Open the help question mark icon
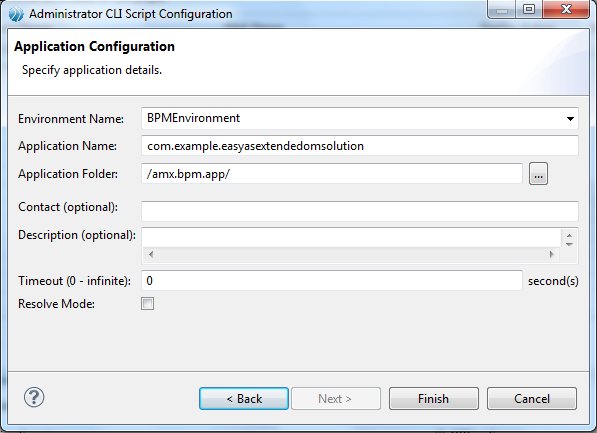This screenshot has width=597, height=433. tap(34, 397)
